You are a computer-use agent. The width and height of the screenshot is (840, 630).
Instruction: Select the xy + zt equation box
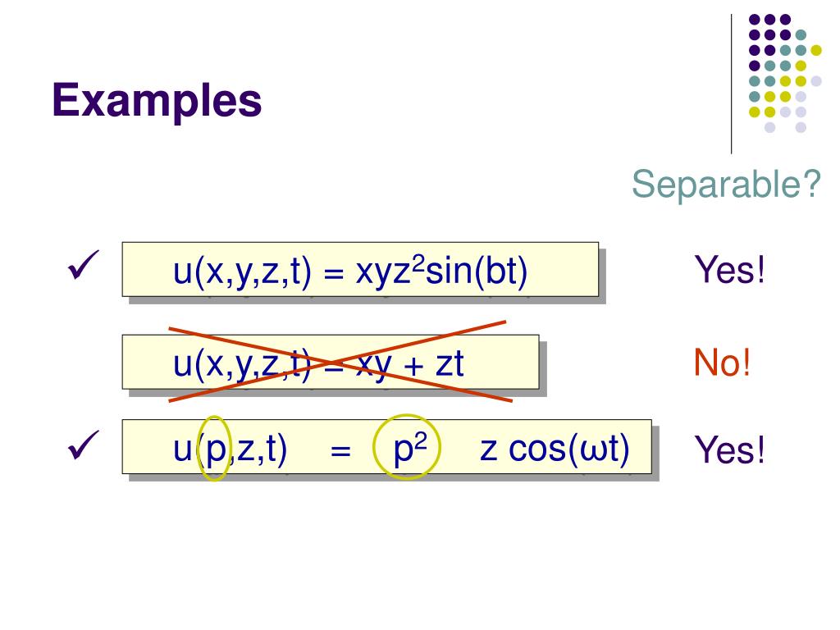click(x=331, y=362)
